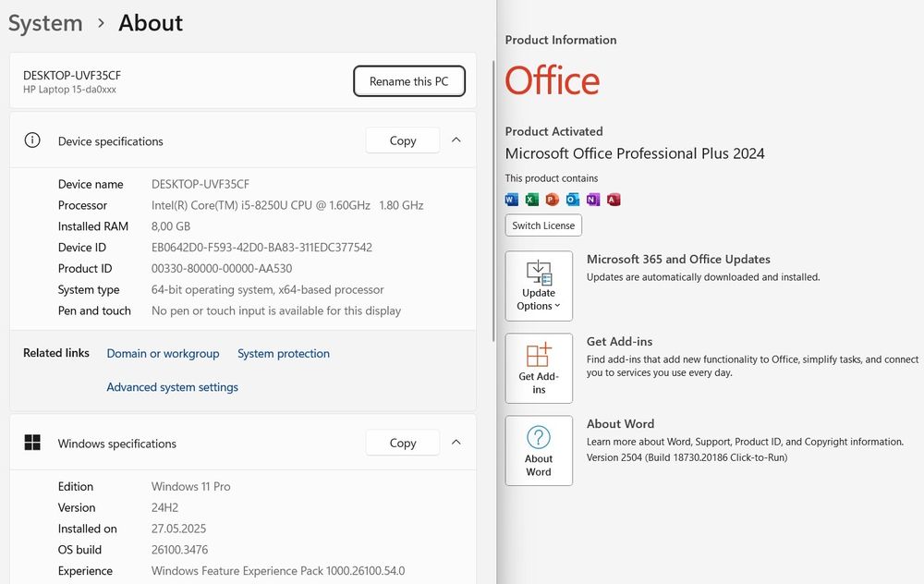Click the Rename this PC button

coord(409,81)
